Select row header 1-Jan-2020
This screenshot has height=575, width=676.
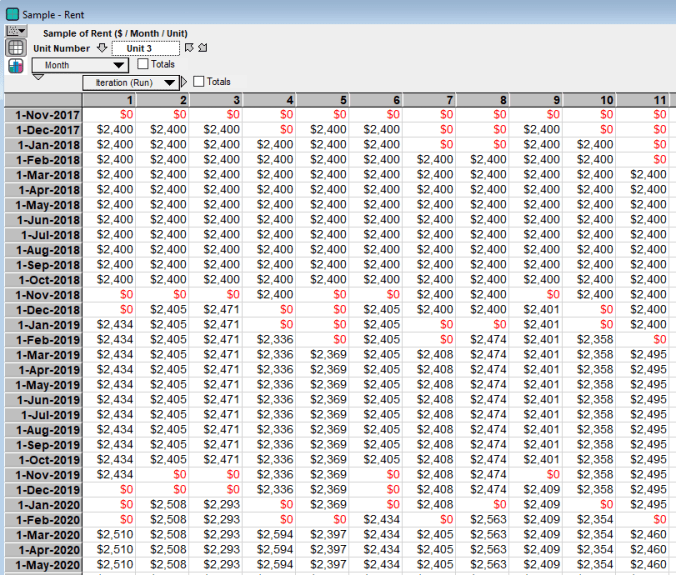coord(43,505)
